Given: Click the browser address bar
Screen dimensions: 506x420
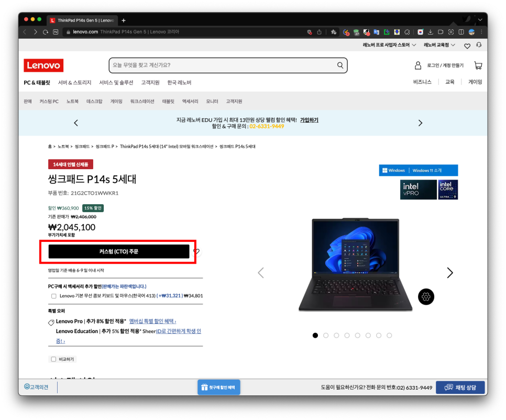Looking at the screenshot, I should pos(184,32).
